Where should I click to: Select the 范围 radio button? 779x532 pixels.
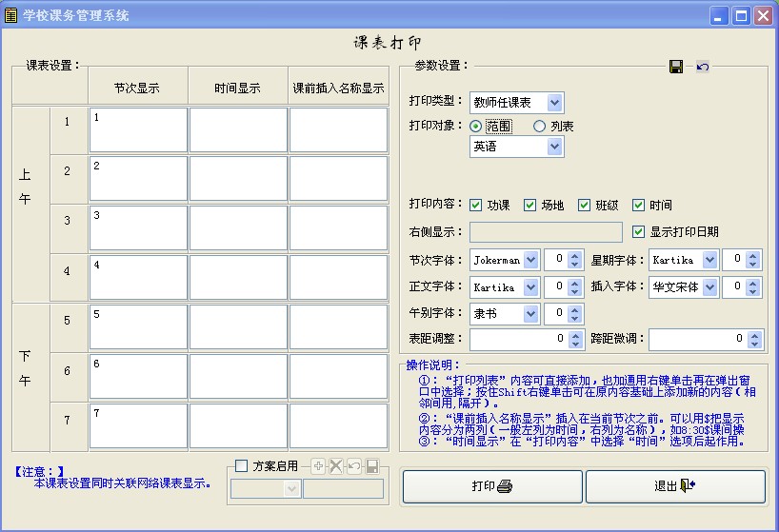pyautogui.click(x=476, y=126)
